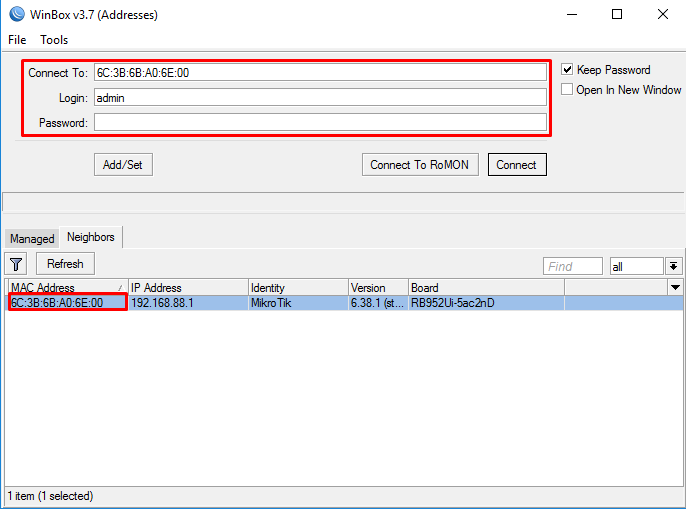
Task: Click the Add/Set button
Action: coord(123,165)
